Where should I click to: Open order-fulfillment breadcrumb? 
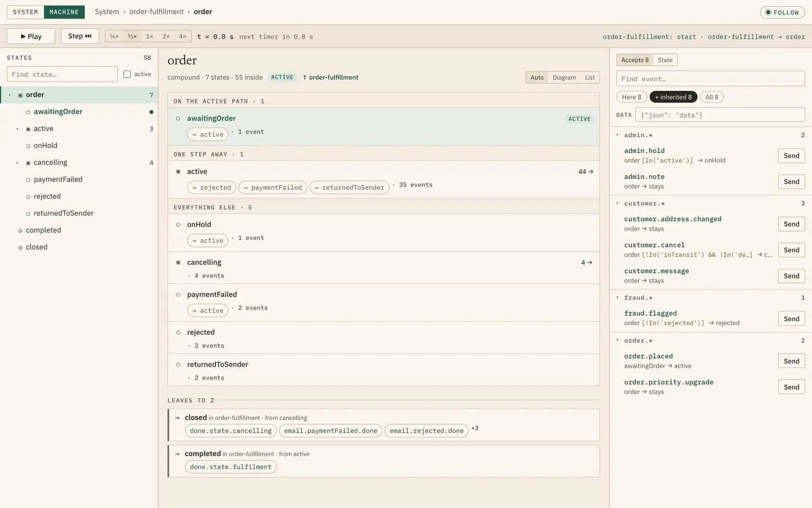[156, 12]
